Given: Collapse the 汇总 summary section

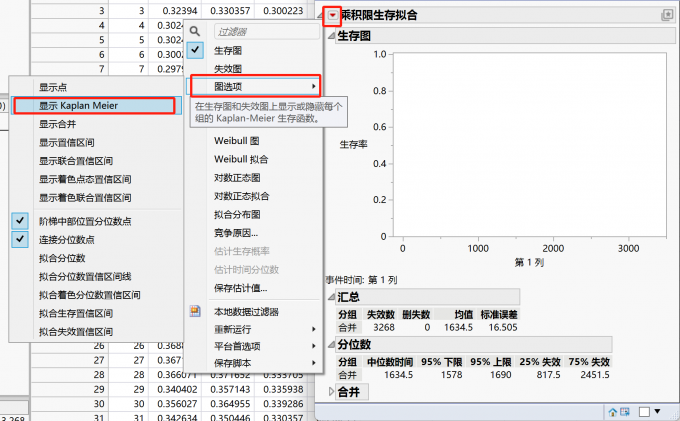Looking at the screenshot, I should pos(331,297).
